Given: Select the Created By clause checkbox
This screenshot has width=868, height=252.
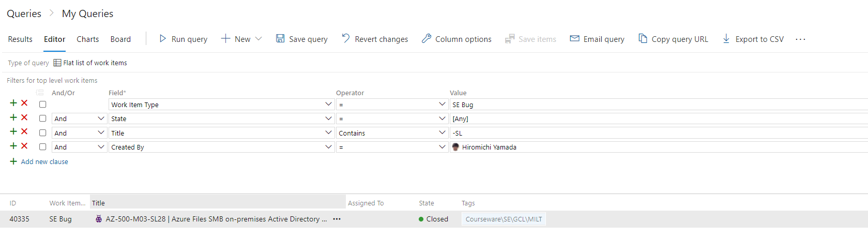Looking at the screenshot, I should click(43, 147).
